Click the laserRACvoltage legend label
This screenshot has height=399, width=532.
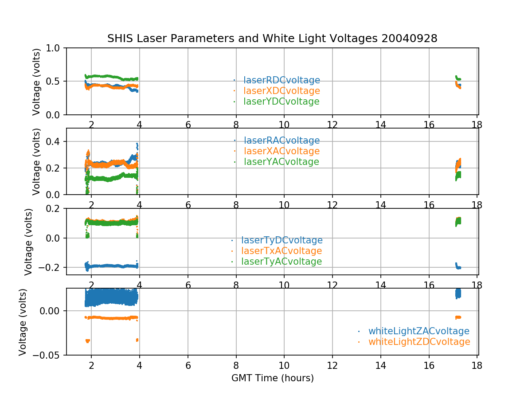282,141
